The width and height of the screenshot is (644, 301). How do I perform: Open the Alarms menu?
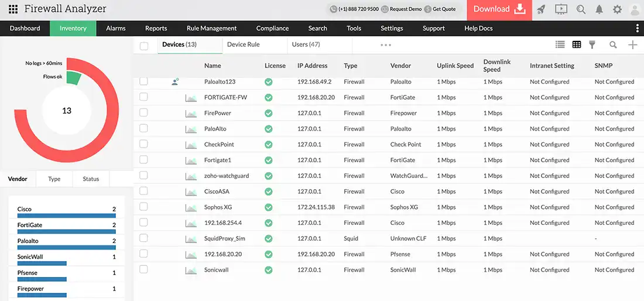point(116,28)
